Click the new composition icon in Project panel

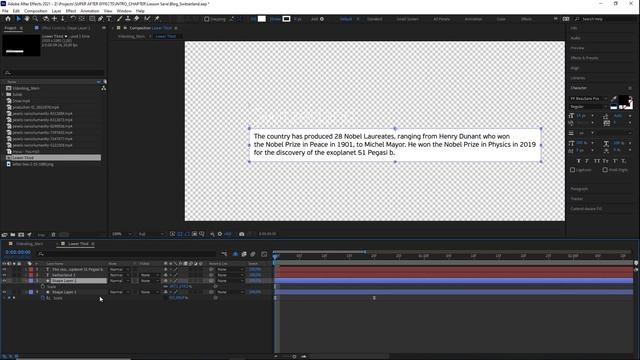pos(21,235)
